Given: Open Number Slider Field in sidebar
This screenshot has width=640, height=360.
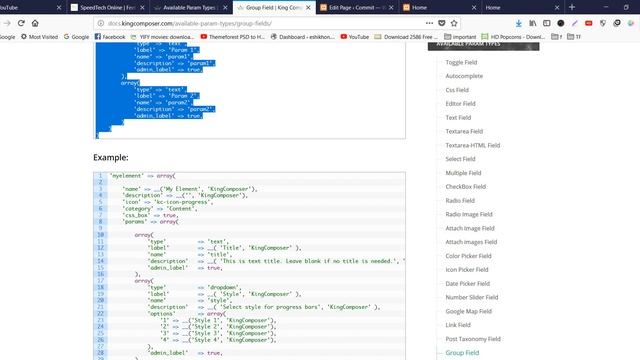Looking at the screenshot, I should (x=472, y=297).
